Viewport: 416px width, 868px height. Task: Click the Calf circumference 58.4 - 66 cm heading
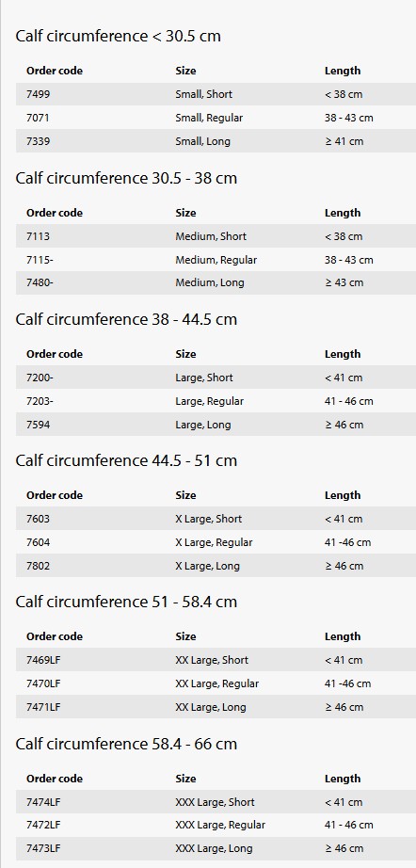pyautogui.click(x=126, y=744)
